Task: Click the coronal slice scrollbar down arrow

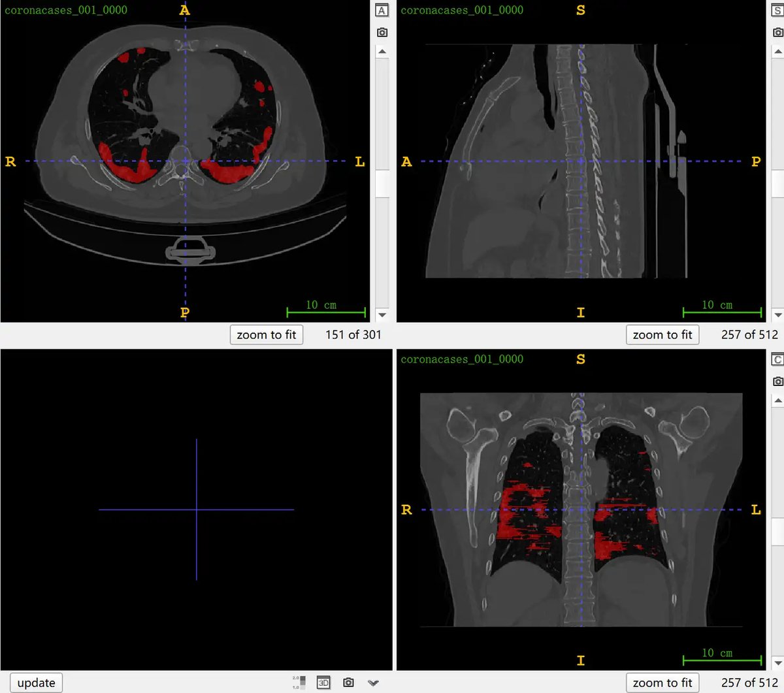Action: 777,664
